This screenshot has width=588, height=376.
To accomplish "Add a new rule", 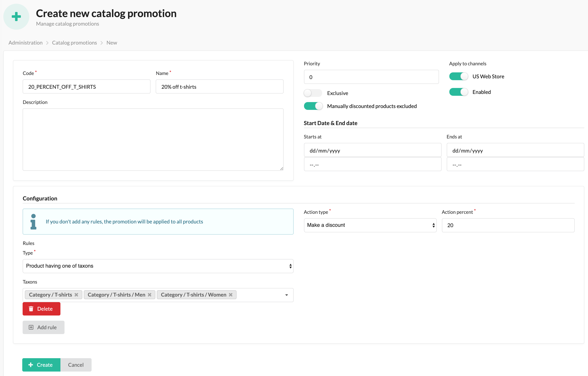I will point(43,327).
